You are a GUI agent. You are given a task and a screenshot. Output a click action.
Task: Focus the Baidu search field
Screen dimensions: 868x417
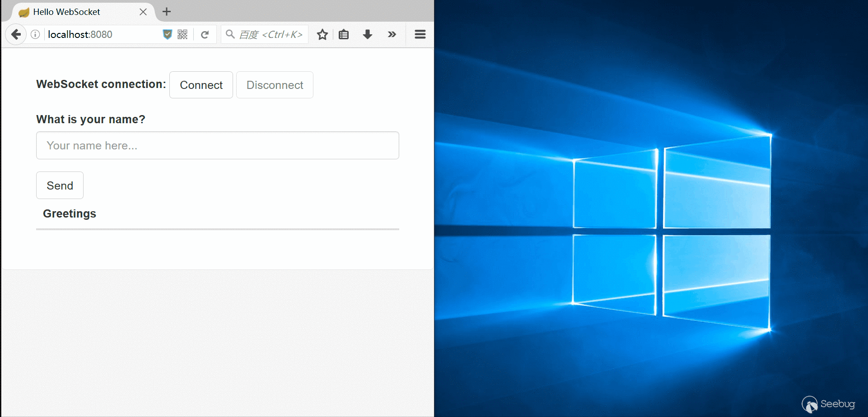pyautogui.click(x=271, y=35)
